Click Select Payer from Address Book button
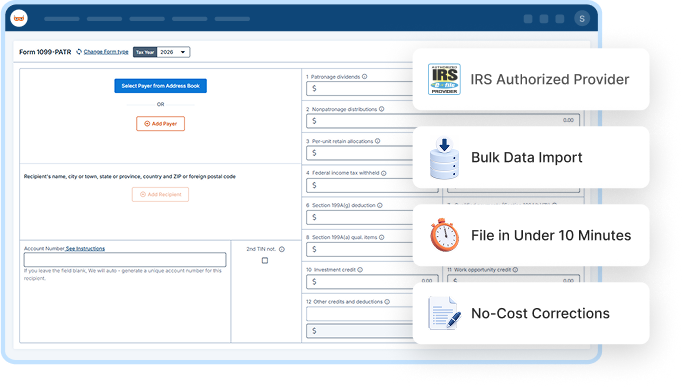The image size is (684, 388). (x=161, y=86)
